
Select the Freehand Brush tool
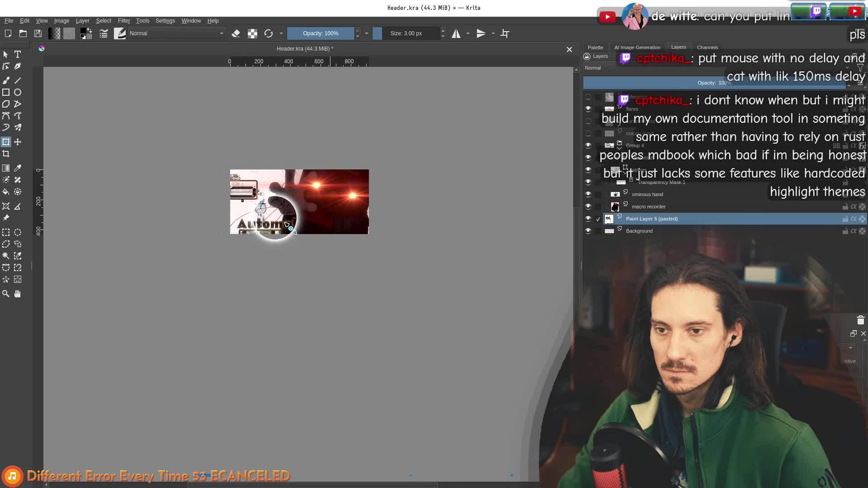(6, 80)
